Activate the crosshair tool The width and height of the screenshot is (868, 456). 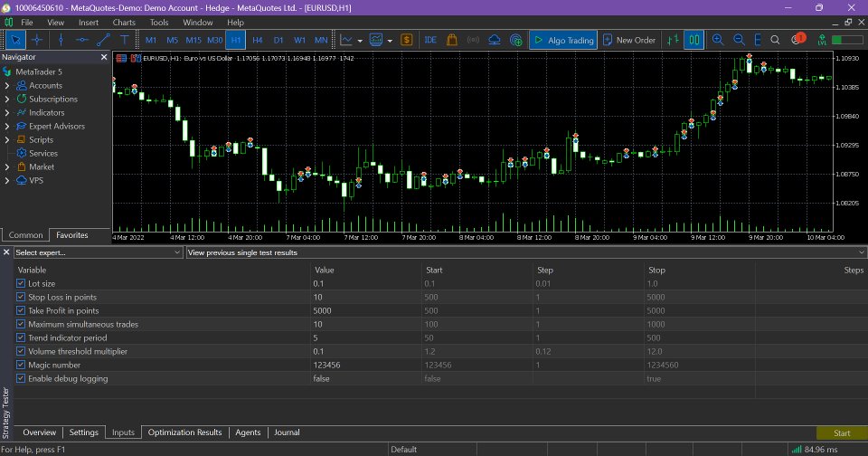pyautogui.click(x=37, y=40)
